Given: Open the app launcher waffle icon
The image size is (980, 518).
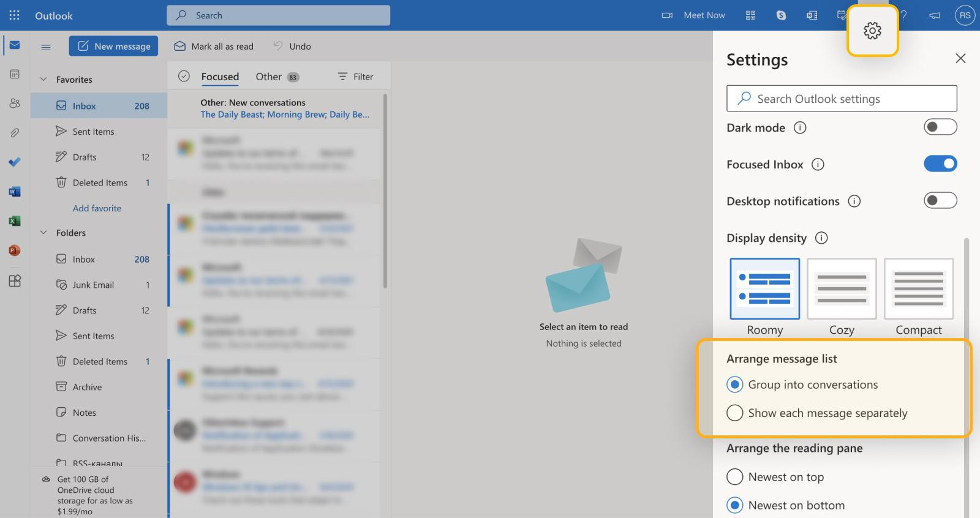Looking at the screenshot, I should (x=14, y=15).
